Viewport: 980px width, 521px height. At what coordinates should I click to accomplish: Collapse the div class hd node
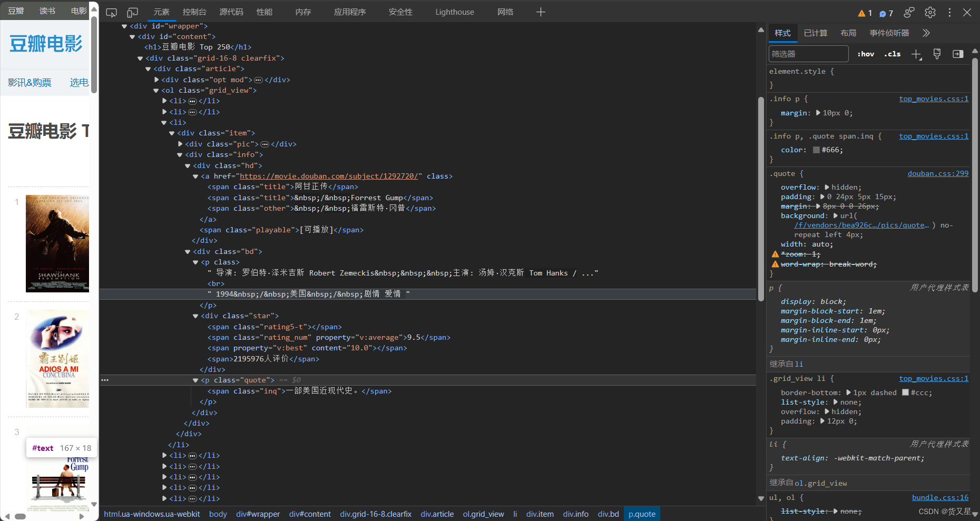(188, 166)
